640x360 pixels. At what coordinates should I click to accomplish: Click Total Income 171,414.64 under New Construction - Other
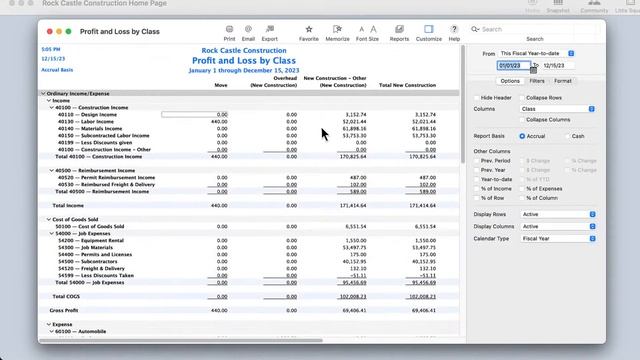click(353, 206)
